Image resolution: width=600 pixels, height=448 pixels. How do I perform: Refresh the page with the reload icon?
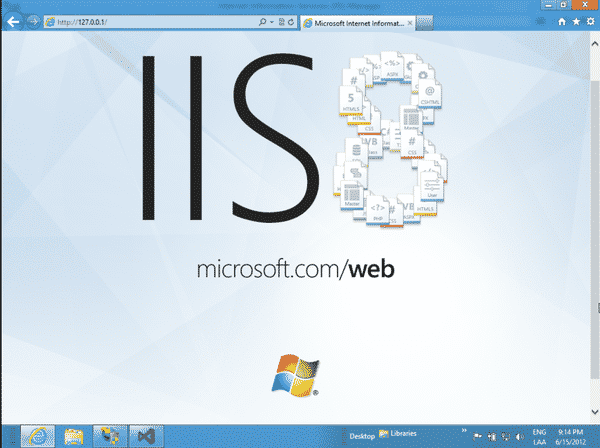[291, 22]
